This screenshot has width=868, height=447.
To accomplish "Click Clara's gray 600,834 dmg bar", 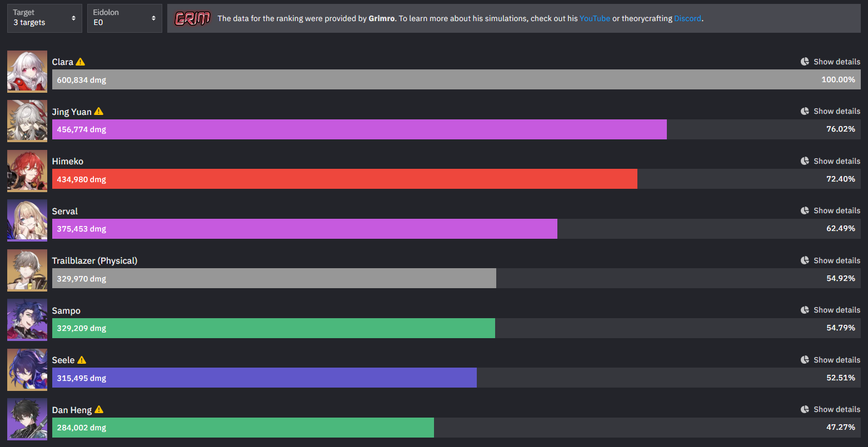I will click(x=456, y=79).
